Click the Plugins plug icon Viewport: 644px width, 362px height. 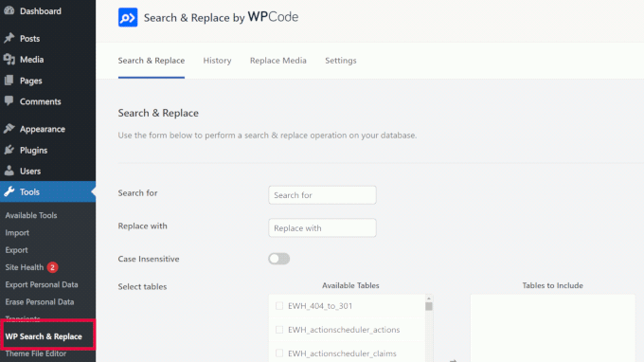[x=9, y=150]
